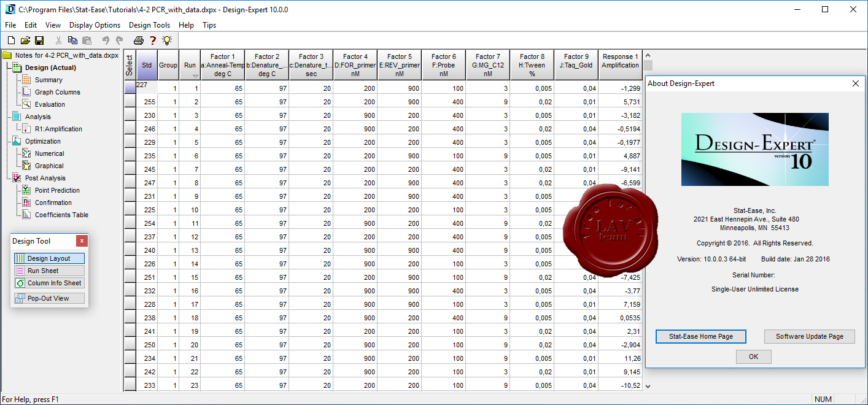This screenshot has height=405, width=868.
Task: Toggle row selector for Std 227
Action: (130, 88)
